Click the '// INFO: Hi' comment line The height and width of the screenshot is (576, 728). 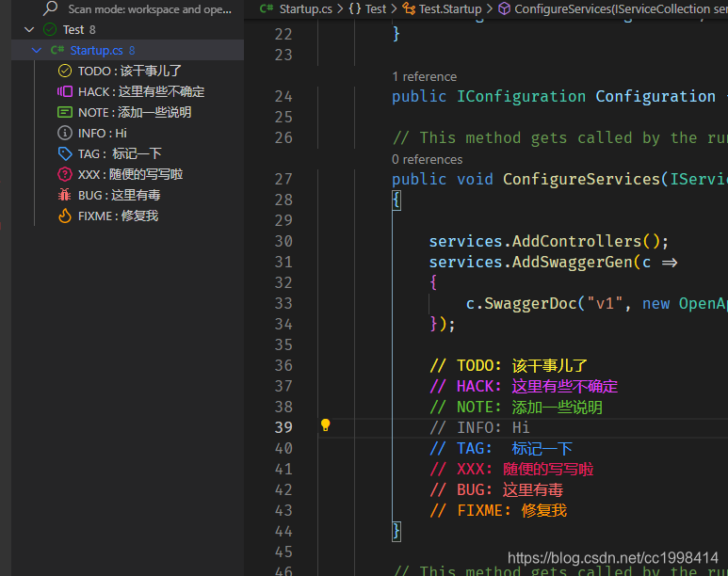479,427
